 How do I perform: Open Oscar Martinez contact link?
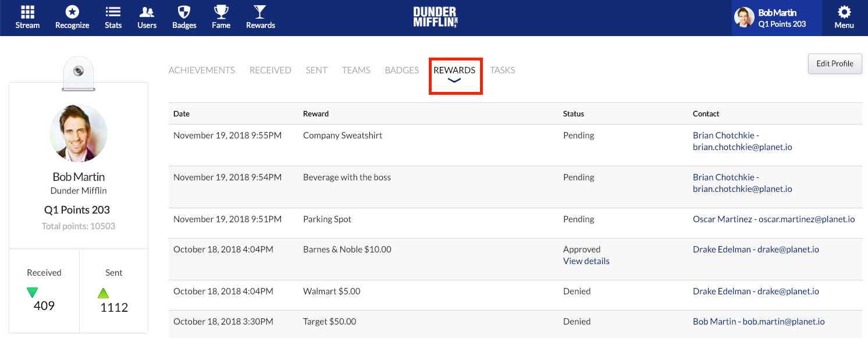774,219
